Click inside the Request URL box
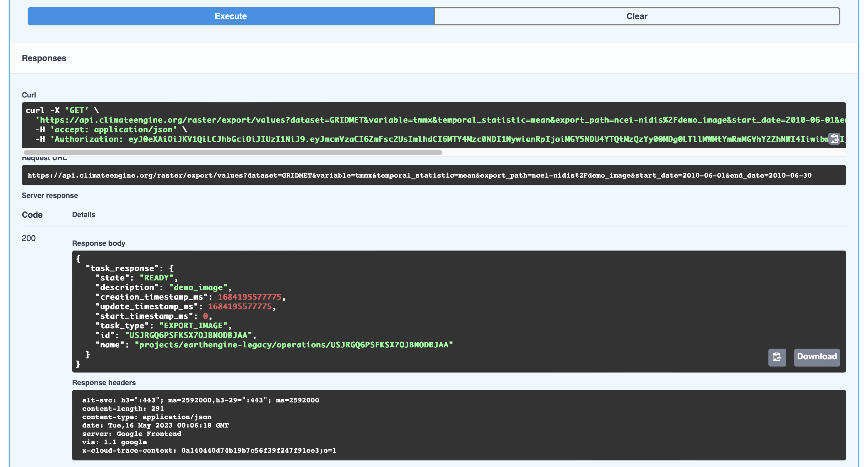The width and height of the screenshot is (868, 467). coord(419,175)
